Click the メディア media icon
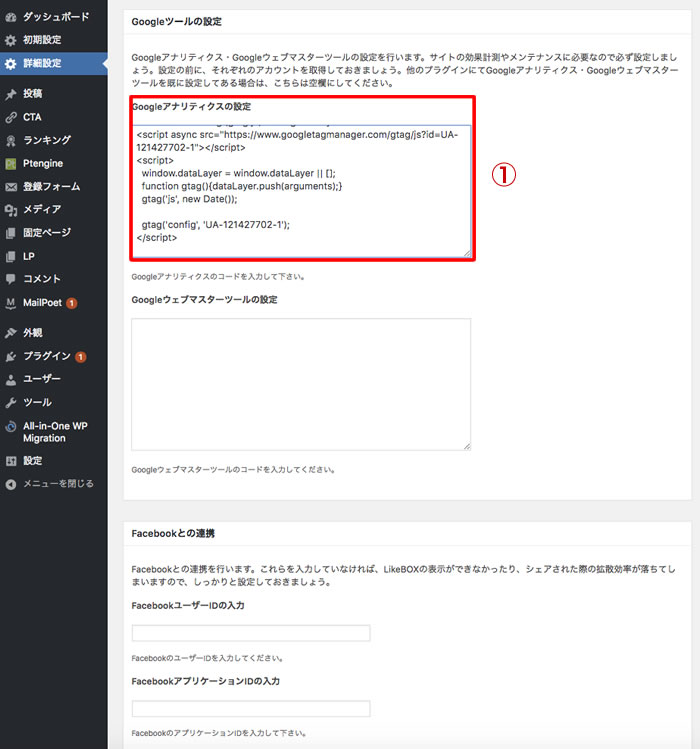 point(11,210)
